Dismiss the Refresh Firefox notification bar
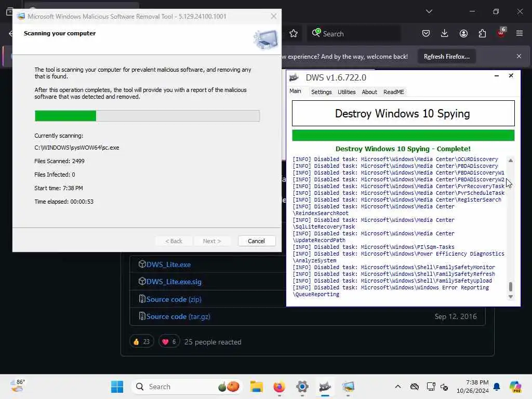This screenshot has height=399, width=532. pyautogui.click(x=519, y=56)
